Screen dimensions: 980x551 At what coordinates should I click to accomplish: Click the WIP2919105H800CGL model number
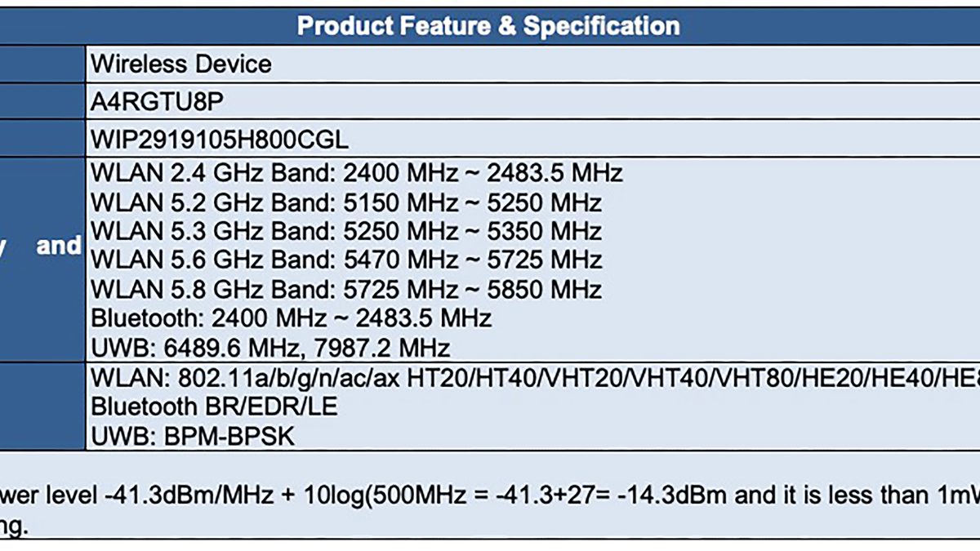220,140
